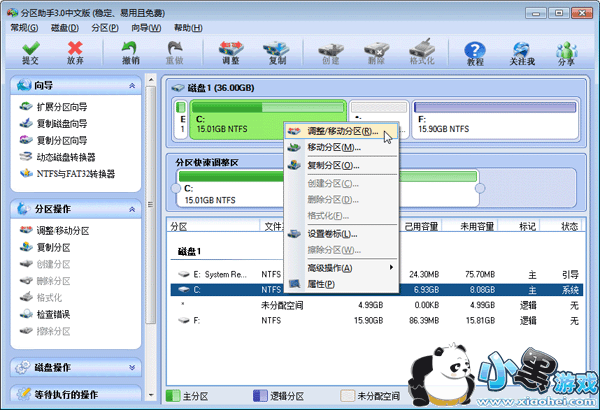Click the 删除 (delete) toolbar icon

377,53
